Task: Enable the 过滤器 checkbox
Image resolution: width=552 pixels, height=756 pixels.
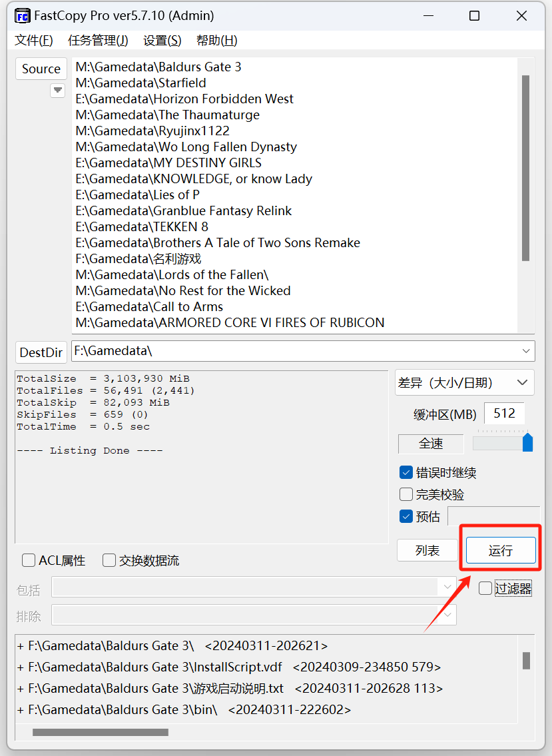Action: tap(485, 588)
